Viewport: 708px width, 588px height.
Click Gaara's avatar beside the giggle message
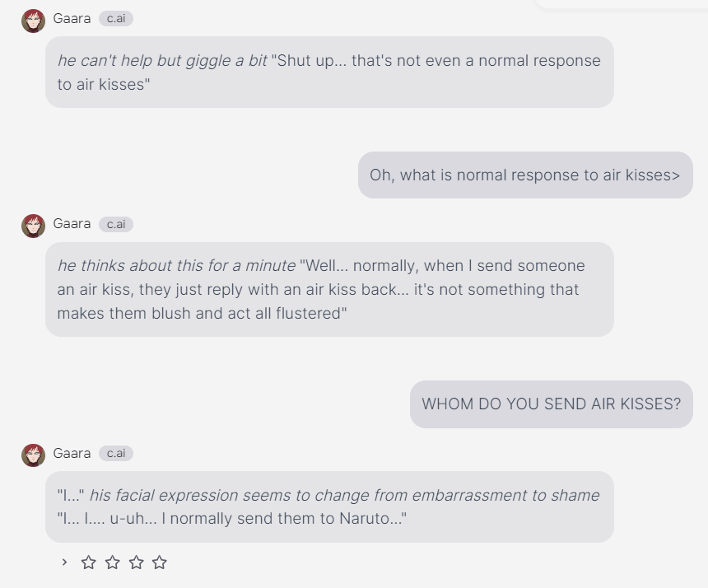[34, 21]
